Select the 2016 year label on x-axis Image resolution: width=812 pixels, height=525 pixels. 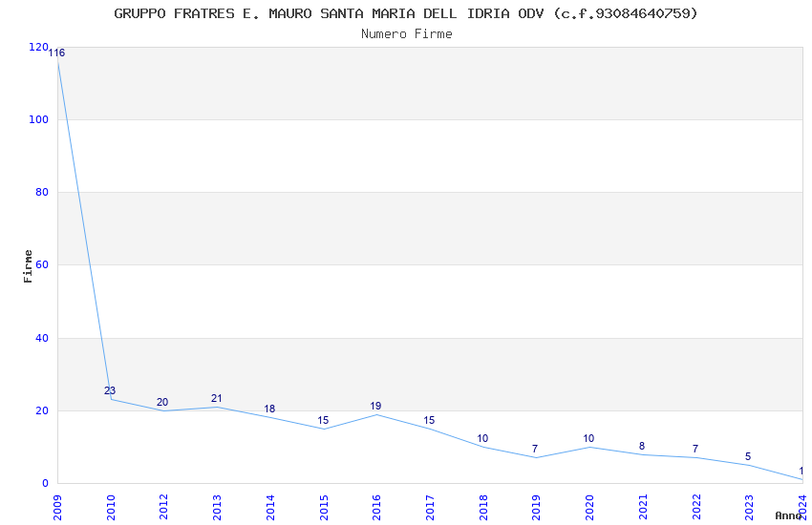tap(376, 508)
